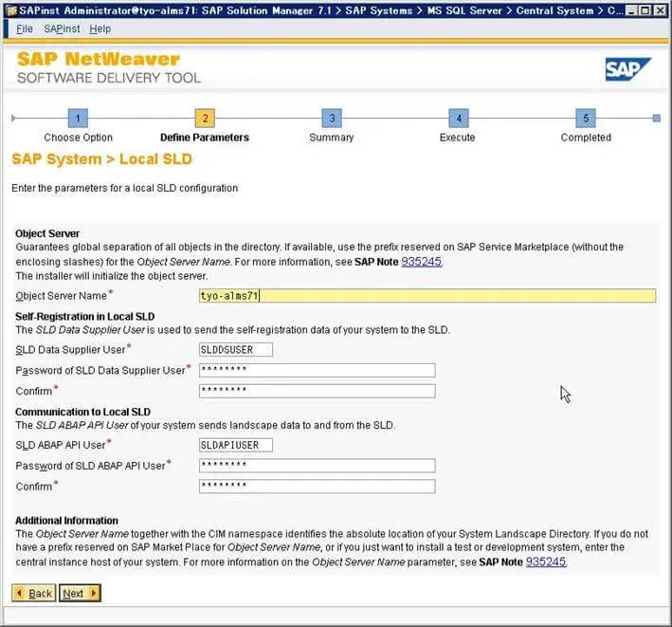Click 'SLD Data Supplier User' label

70,349
